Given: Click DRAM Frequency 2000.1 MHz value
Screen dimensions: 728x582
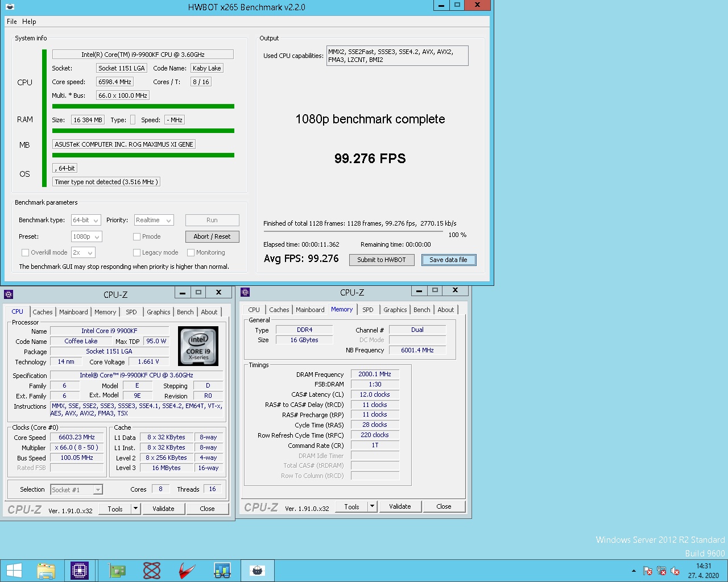Looking at the screenshot, I should point(375,374).
